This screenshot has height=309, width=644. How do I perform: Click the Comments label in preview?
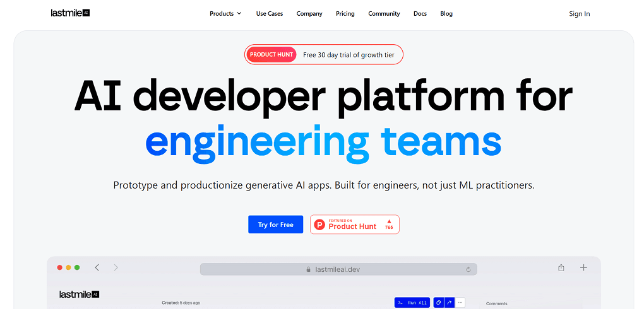click(496, 303)
